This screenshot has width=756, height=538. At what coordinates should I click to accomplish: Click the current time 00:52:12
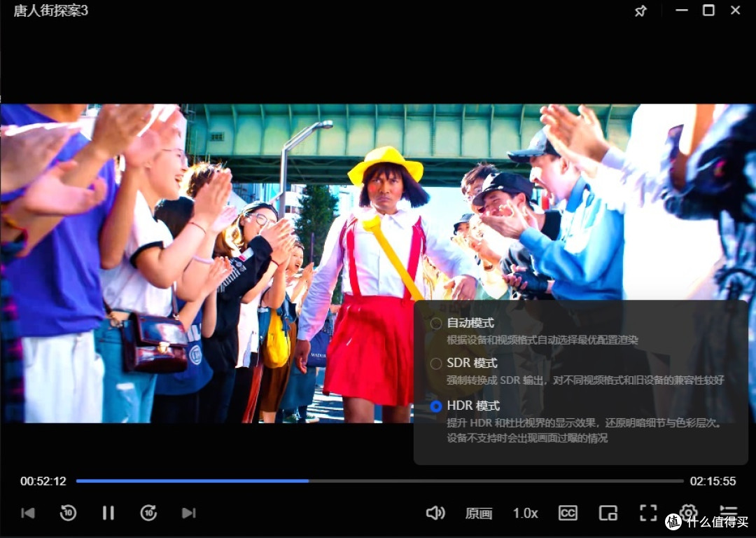point(43,481)
